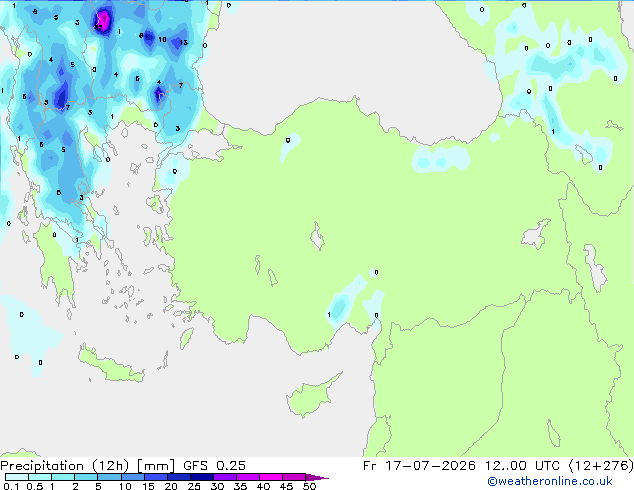Click the island of Crete on the map
This screenshot has height=490, width=634.
111,366
